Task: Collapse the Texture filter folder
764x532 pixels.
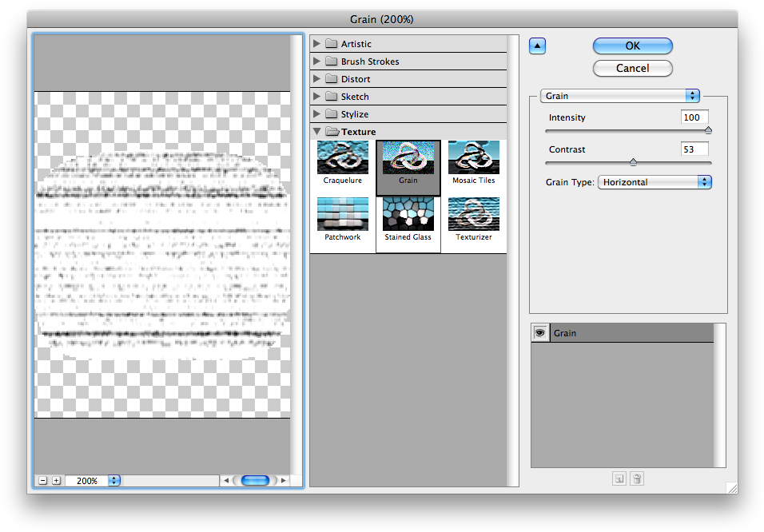Action: point(318,132)
